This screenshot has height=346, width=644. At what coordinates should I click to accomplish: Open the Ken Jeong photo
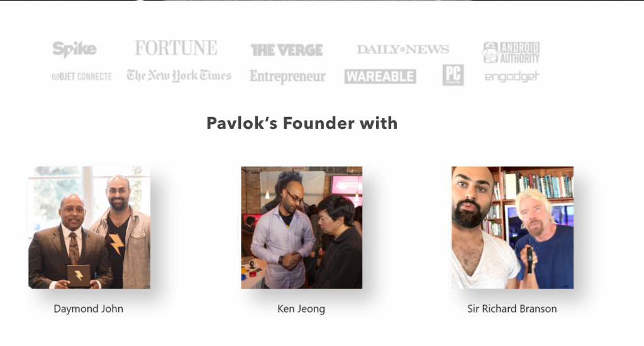point(301,227)
